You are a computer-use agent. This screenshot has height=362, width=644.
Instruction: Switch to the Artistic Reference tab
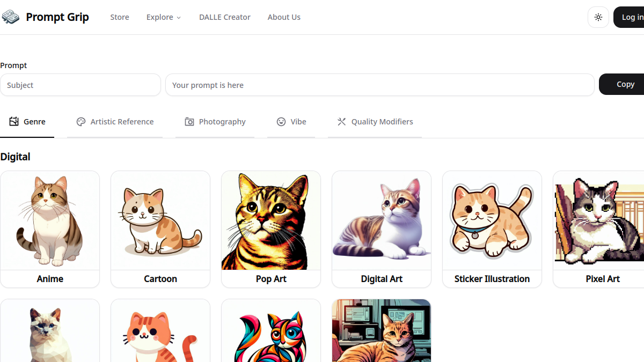pos(115,122)
